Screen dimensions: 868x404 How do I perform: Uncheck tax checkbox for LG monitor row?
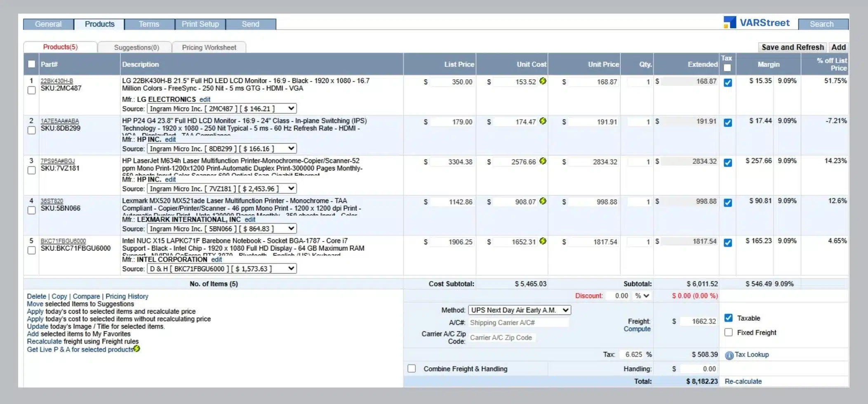(728, 83)
